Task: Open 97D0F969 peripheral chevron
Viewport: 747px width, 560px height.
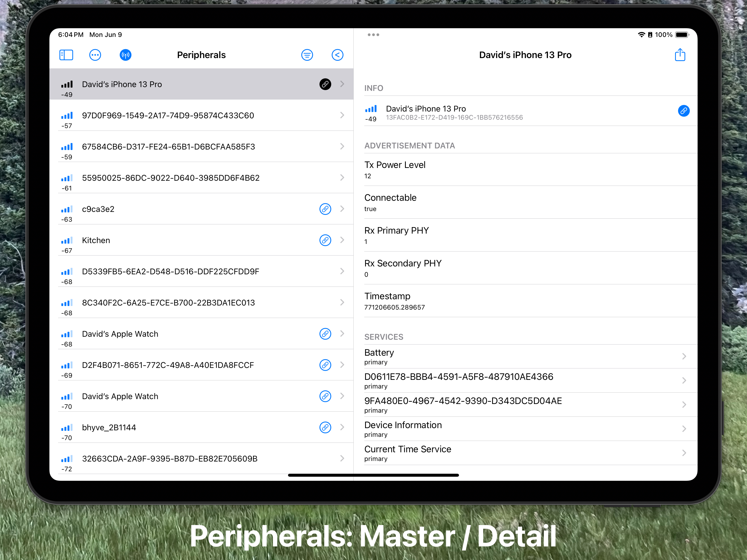Action: (x=343, y=115)
